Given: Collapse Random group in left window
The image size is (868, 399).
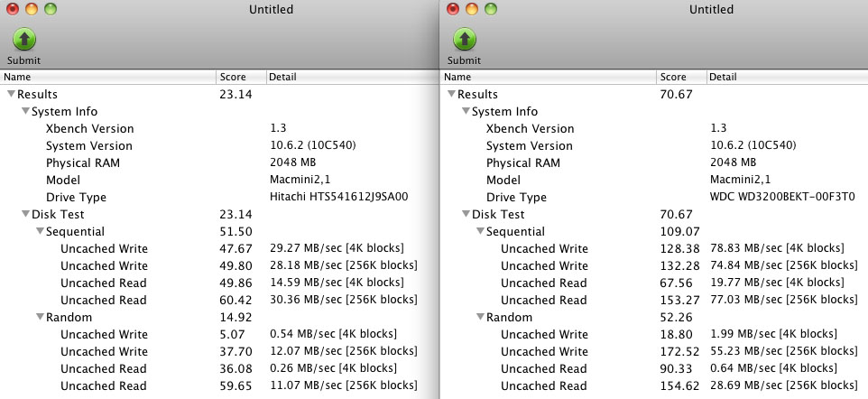Looking at the screenshot, I should (40, 317).
